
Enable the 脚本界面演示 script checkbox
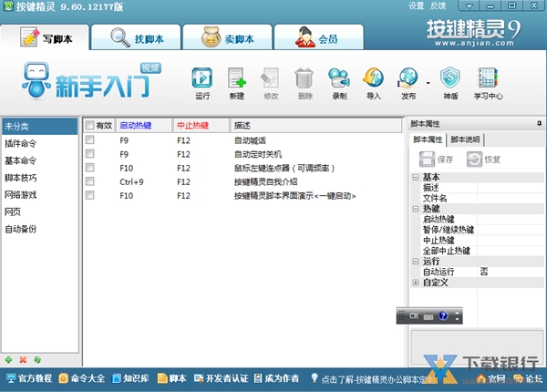(x=90, y=195)
